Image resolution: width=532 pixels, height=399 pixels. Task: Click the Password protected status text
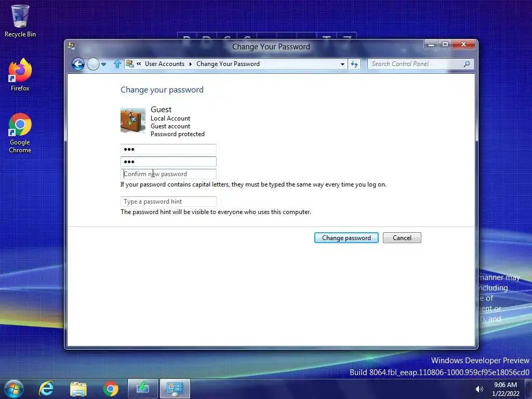click(x=178, y=134)
